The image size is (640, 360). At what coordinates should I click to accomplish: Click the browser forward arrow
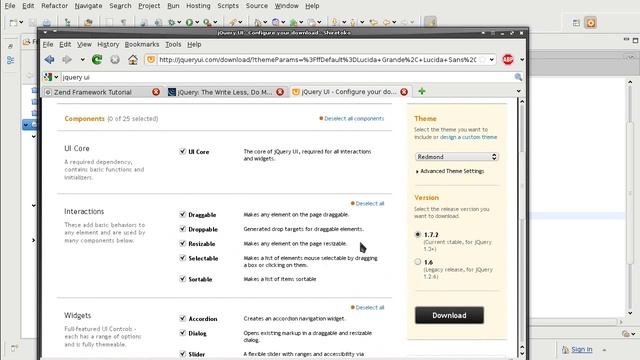click(67, 60)
